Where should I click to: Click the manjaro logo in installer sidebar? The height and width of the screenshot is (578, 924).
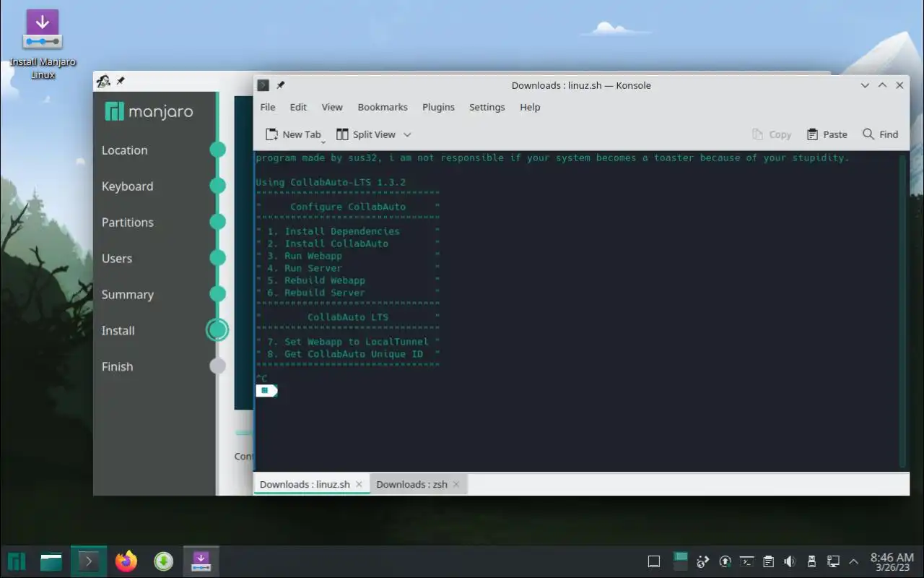coord(149,111)
